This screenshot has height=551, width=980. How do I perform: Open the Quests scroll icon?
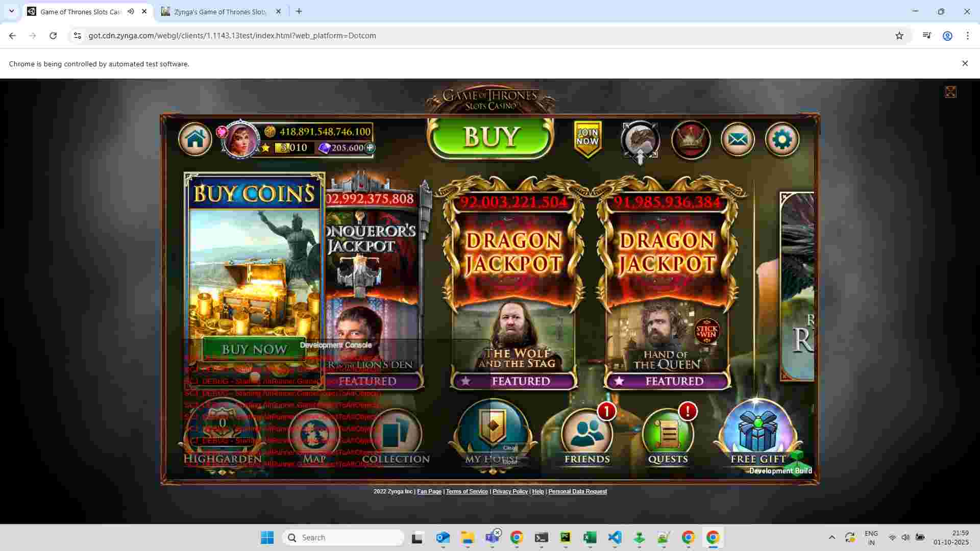click(668, 434)
